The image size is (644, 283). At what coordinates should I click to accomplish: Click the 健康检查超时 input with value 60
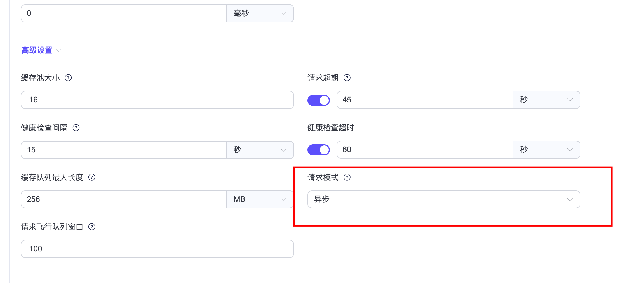tap(424, 150)
